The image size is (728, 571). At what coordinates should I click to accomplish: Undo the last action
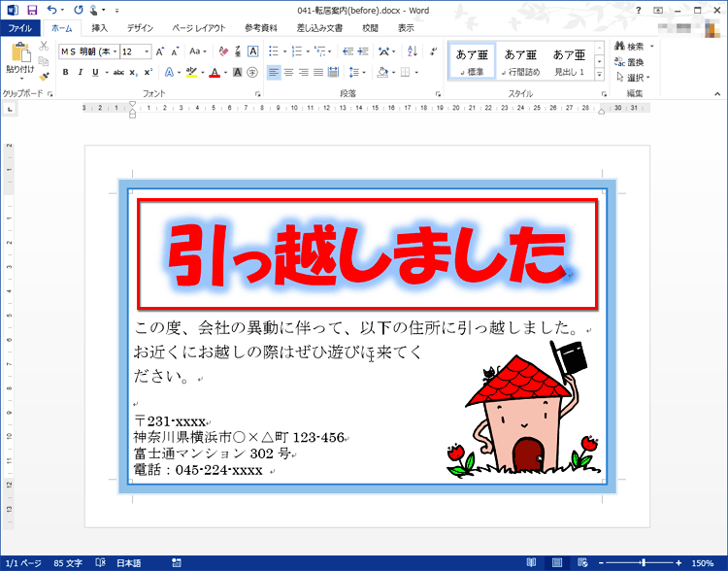(52, 11)
